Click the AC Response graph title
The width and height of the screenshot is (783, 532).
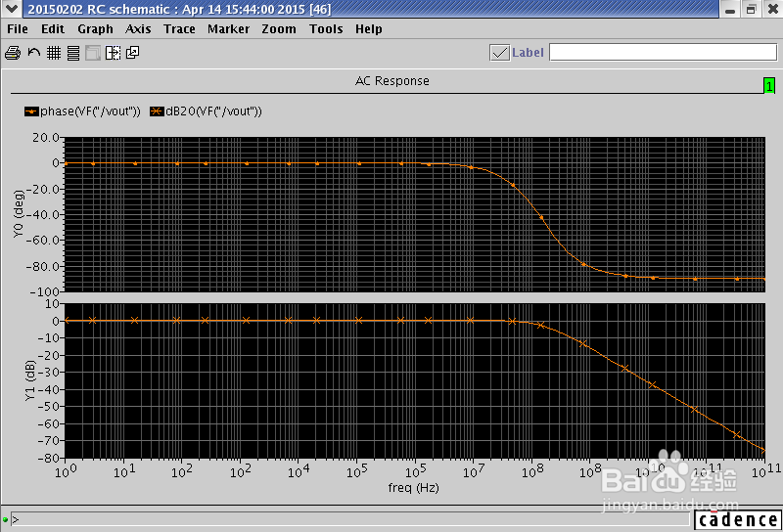tap(392, 81)
